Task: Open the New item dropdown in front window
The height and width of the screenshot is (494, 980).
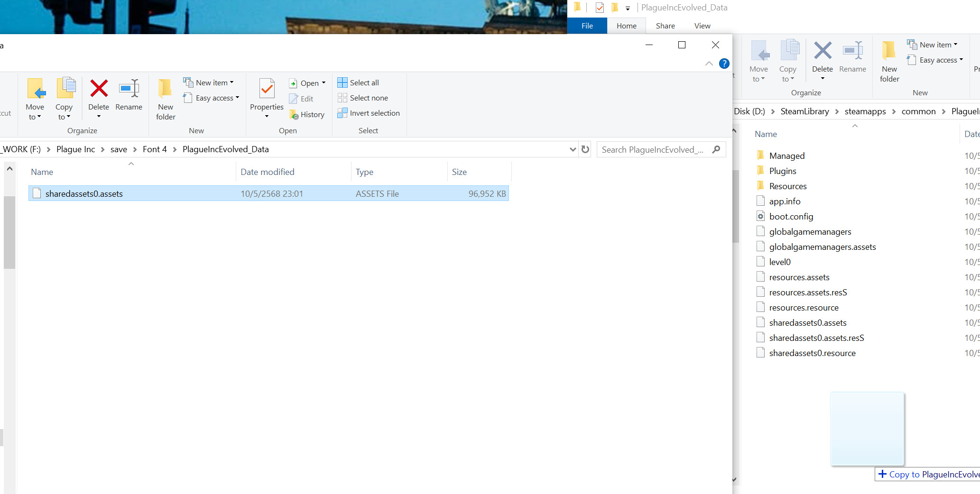Action: pyautogui.click(x=209, y=82)
